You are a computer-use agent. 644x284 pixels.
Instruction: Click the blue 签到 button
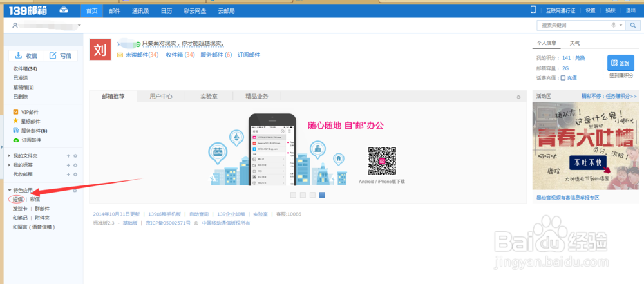tap(621, 63)
